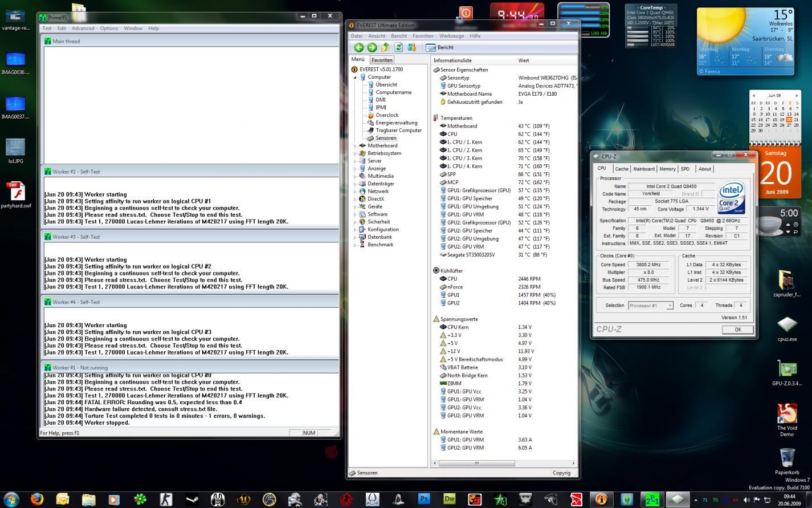Open the Processor selection dropdown in CPU-Z
This screenshot has width=812, height=508.
pos(670,306)
